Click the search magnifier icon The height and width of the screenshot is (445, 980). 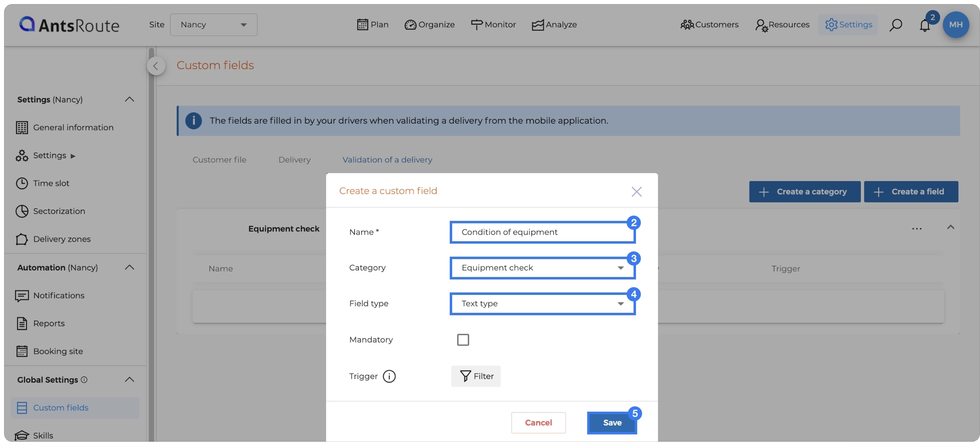point(895,25)
